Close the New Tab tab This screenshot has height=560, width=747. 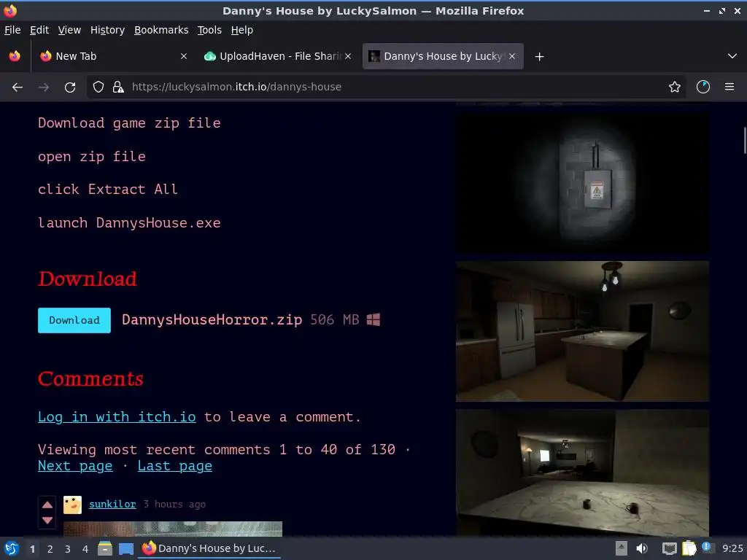[x=184, y=56]
